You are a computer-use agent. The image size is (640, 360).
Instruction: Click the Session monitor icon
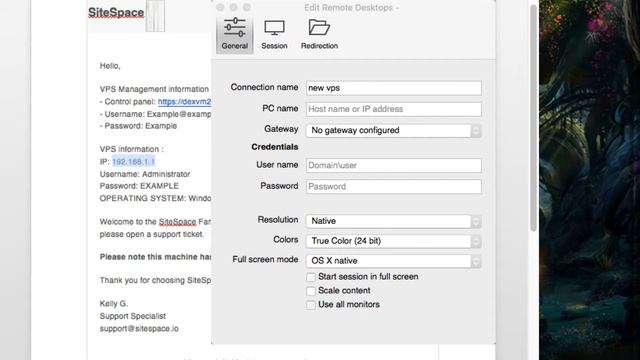click(x=274, y=28)
